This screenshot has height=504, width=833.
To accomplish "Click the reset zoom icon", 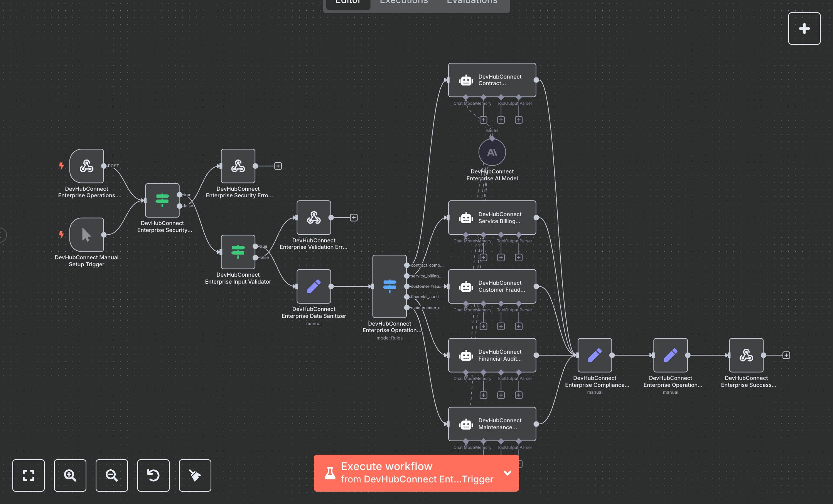I will pyautogui.click(x=153, y=475).
